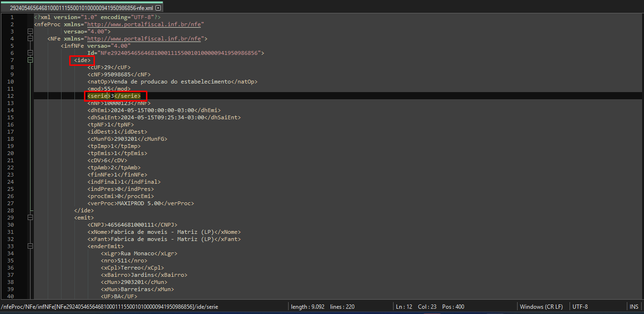Image resolution: width=644 pixels, height=314 pixels.
Task: Place cursor in the highlighted serie tag
Action: pyautogui.click(x=114, y=96)
